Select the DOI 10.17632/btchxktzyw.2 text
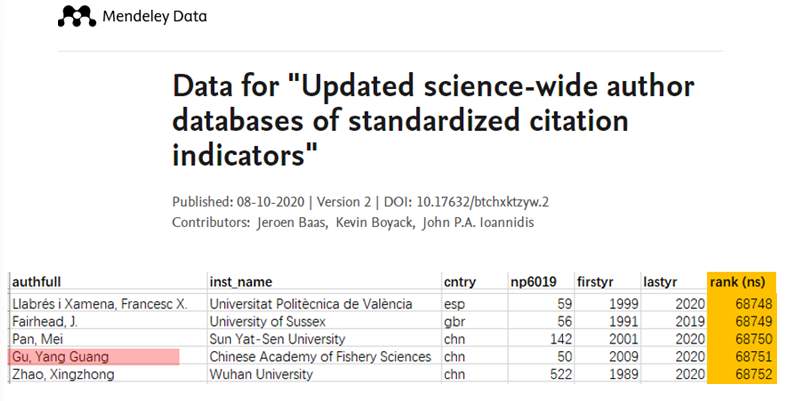 tap(482, 202)
